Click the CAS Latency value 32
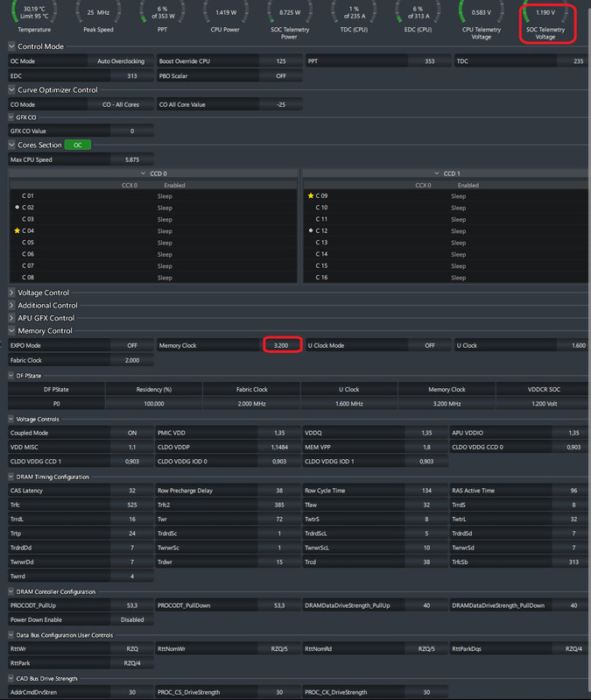The width and height of the screenshot is (591, 700). click(132, 491)
